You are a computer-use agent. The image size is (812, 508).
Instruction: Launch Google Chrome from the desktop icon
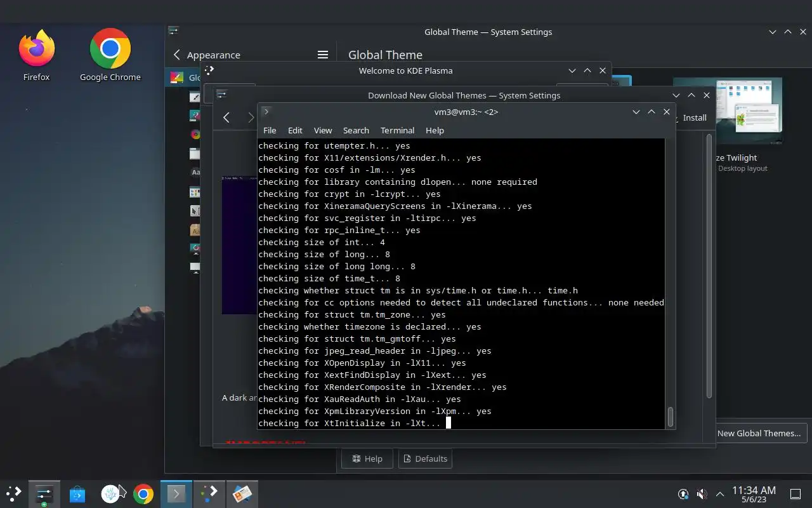[110, 55]
